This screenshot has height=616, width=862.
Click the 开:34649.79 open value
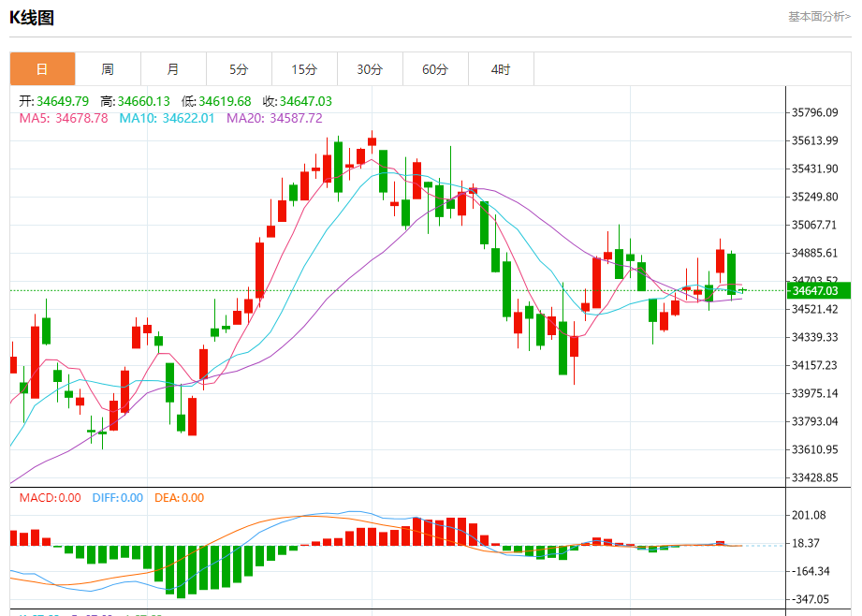(x=54, y=101)
